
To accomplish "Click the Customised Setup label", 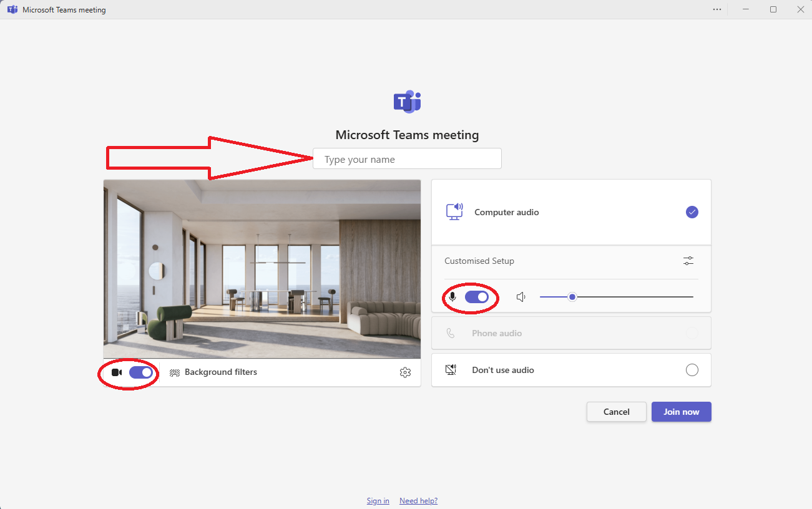I will pos(479,261).
